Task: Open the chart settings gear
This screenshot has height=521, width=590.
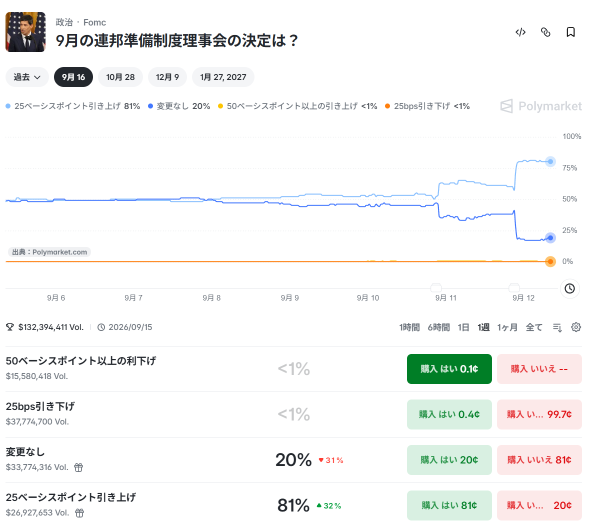Action: point(576,327)
